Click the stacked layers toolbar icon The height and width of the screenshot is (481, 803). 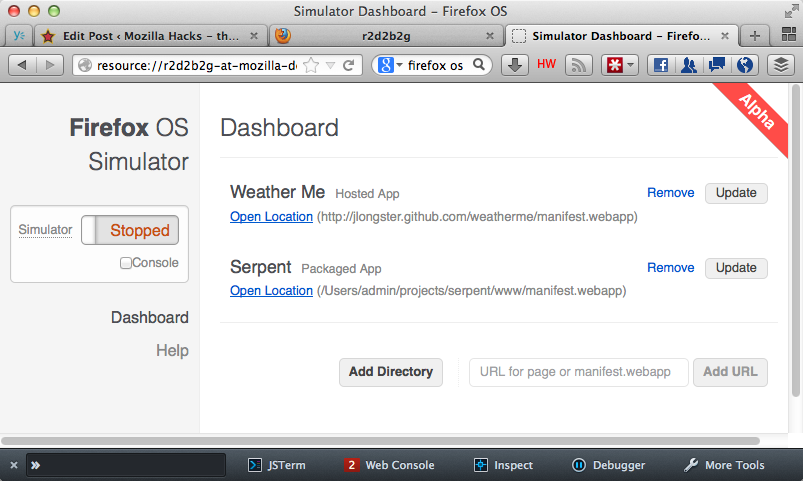pos(781,65)
